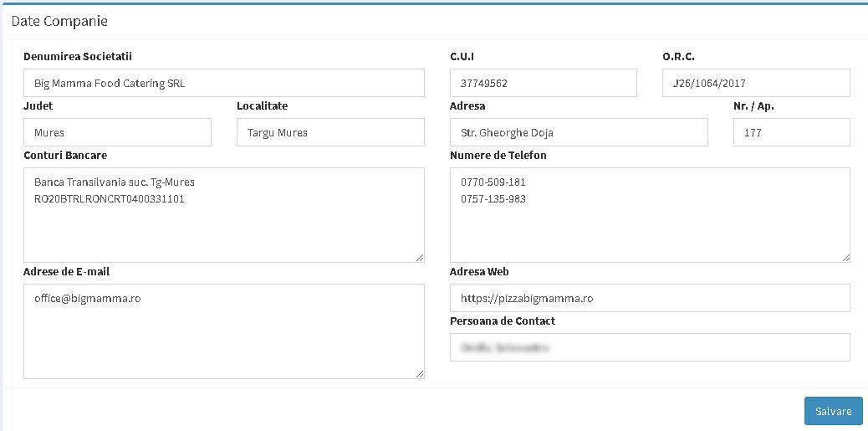Click the Numere de Telefon label

point(498,155)
